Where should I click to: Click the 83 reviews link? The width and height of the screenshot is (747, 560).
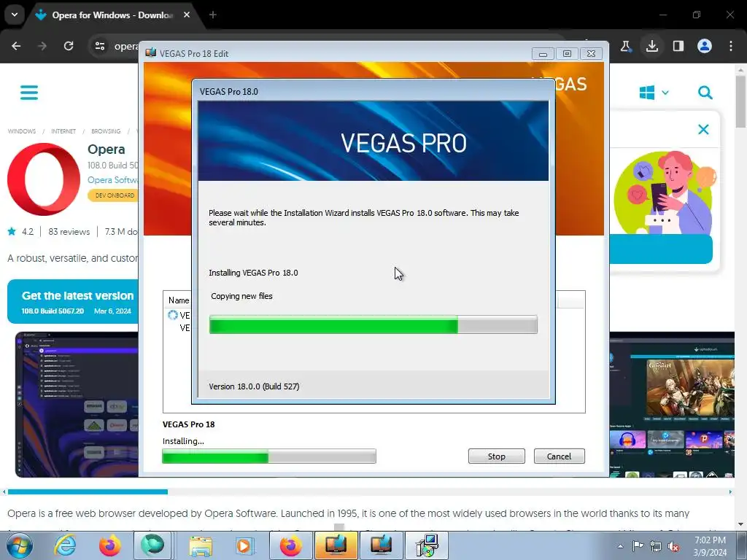pos(69,232)
